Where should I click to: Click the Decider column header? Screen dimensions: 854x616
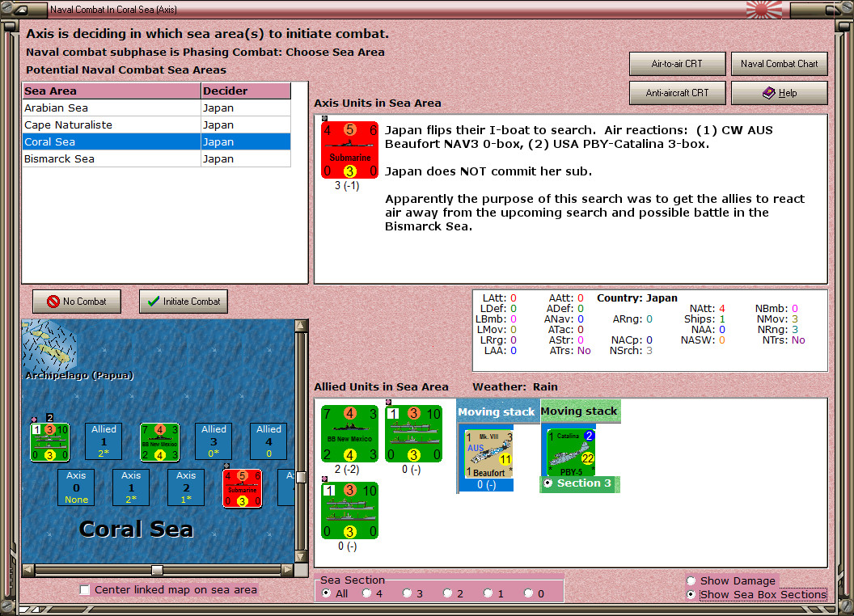click(246, 91)
